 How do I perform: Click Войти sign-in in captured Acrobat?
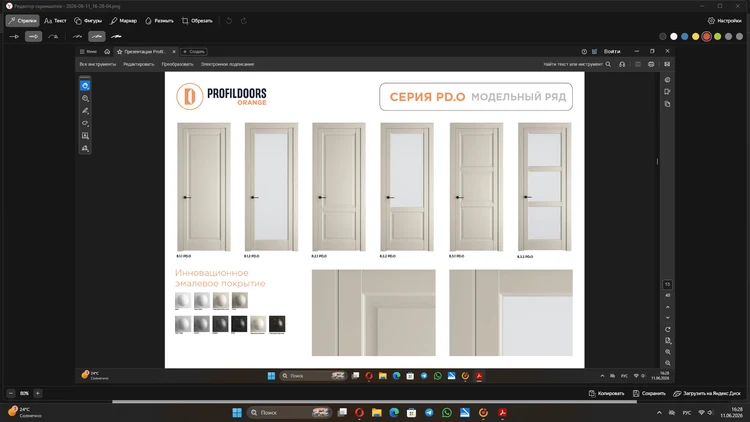pos(612,51)
